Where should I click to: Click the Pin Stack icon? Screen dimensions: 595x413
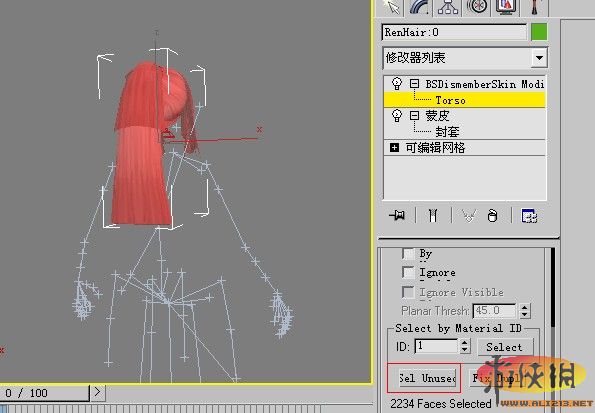point(397,216)
